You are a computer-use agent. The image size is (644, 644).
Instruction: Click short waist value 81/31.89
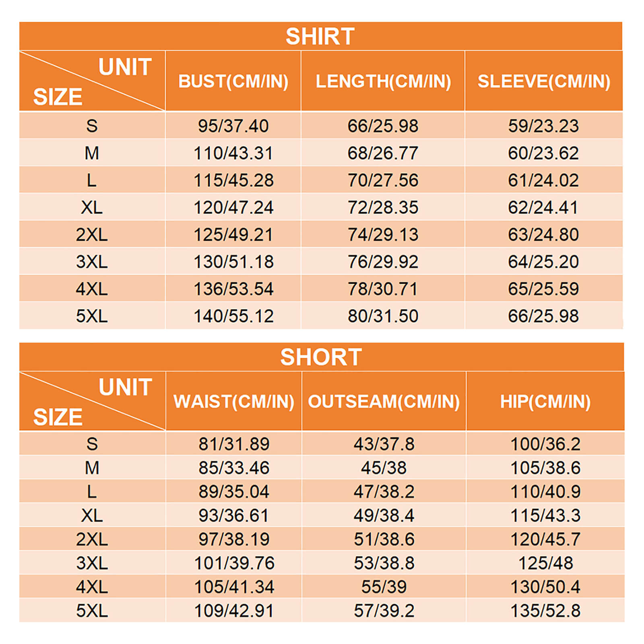(x=233, y=444)
